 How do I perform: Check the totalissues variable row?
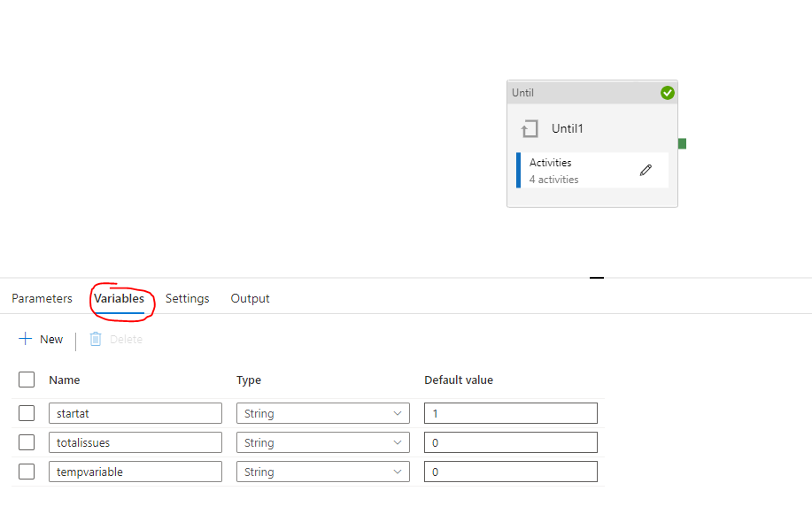pos(27,442)
